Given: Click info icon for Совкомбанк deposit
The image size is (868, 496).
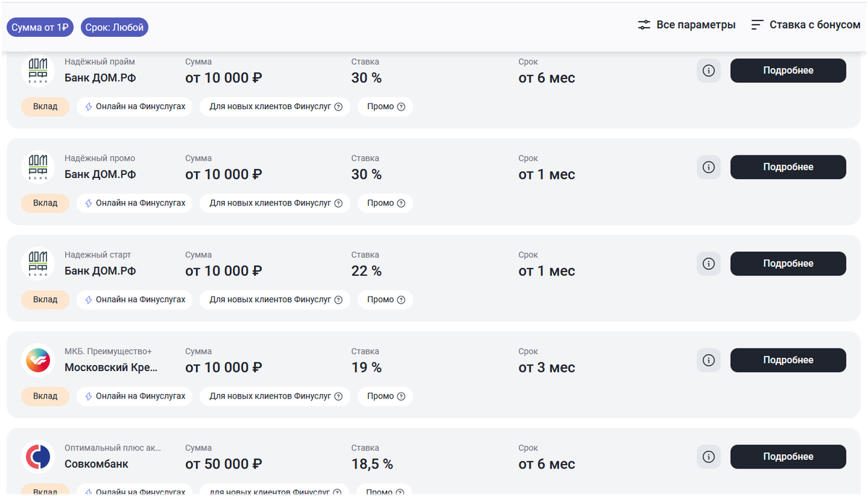Looking at the screenshot, I should coord(709,457).
